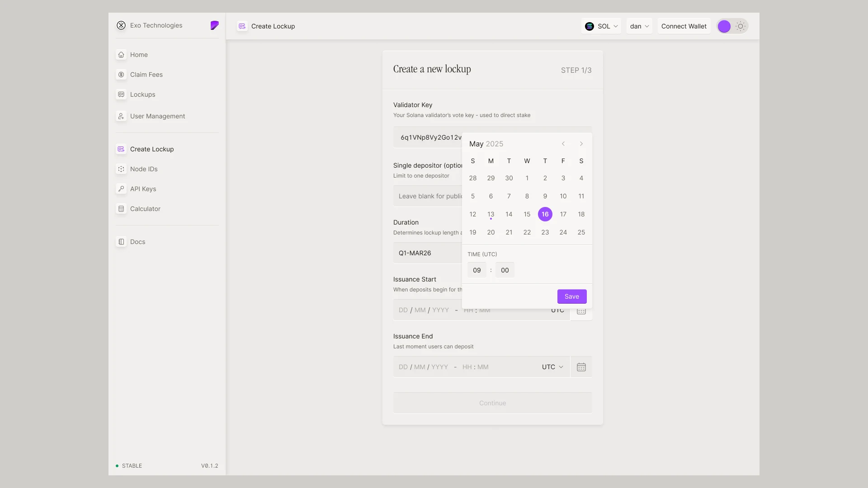Click the Issuance End date input field
This screenshot has width=868, height=488.
[481, 367]
